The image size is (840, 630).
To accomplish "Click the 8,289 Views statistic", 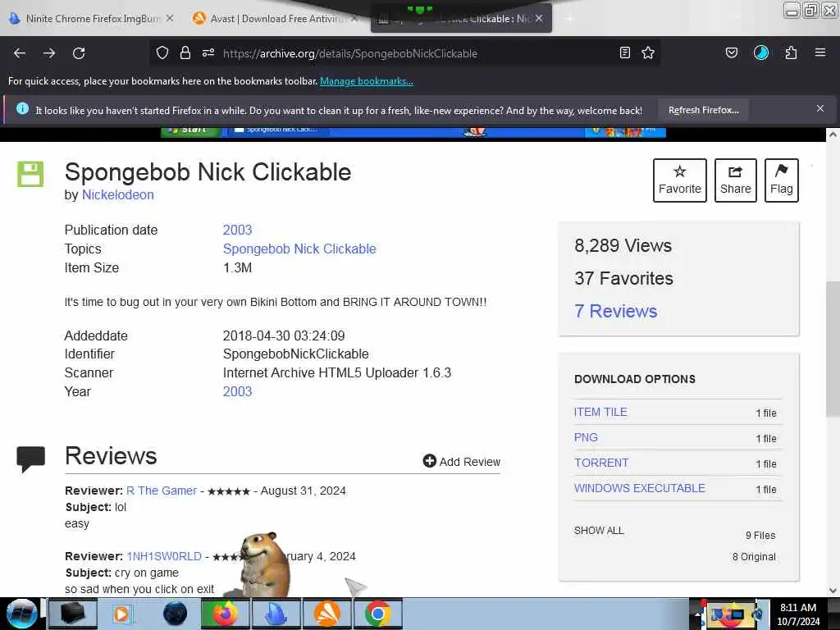I will [x=623, y=245].
